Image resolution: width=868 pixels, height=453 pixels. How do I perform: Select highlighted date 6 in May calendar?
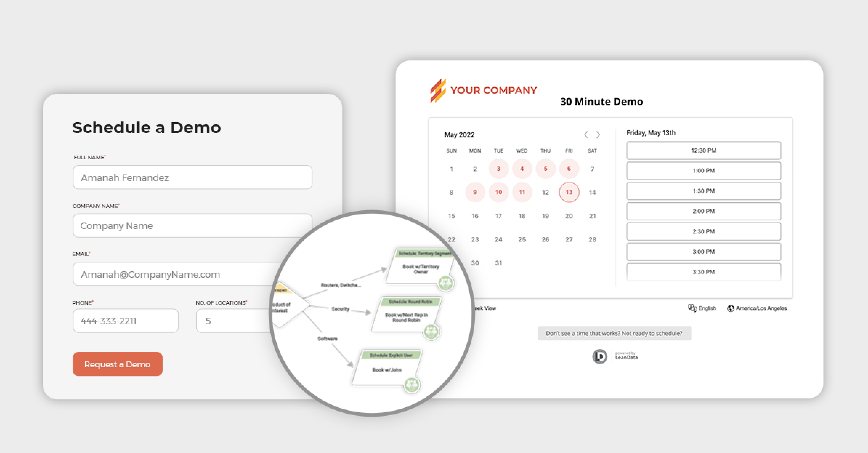[x=568, y=169]
